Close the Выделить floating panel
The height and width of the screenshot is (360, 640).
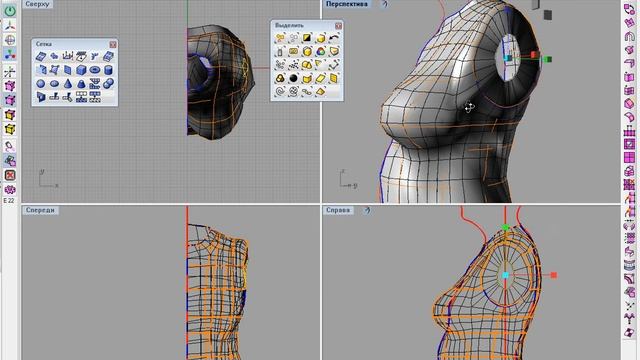pos(338,26)
